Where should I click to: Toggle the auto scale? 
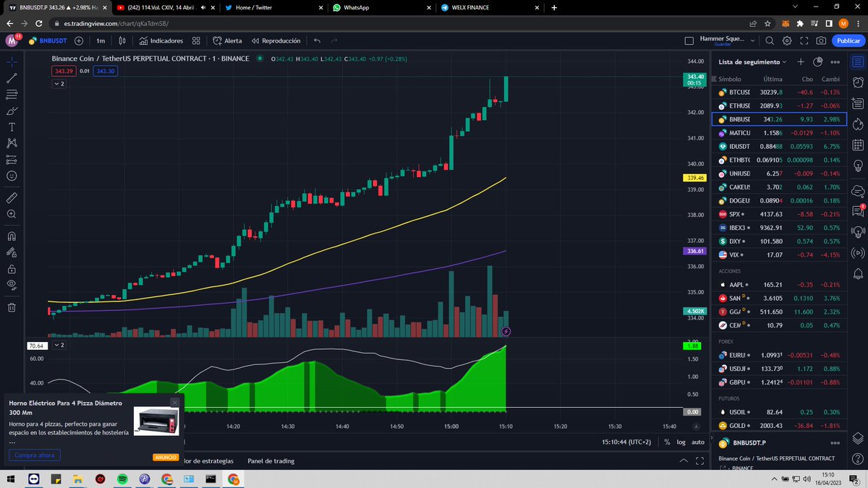pyautogui.click(x=698, y=442)
